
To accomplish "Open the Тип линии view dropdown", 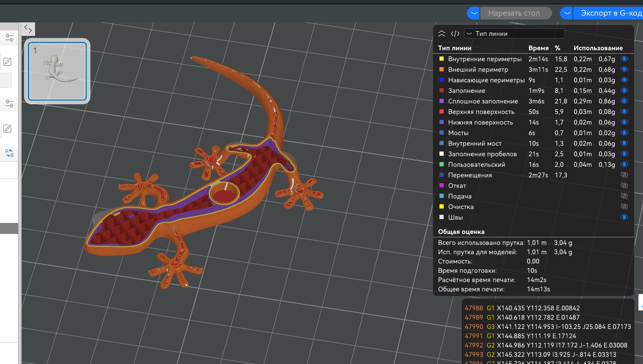I will [514, 34].
